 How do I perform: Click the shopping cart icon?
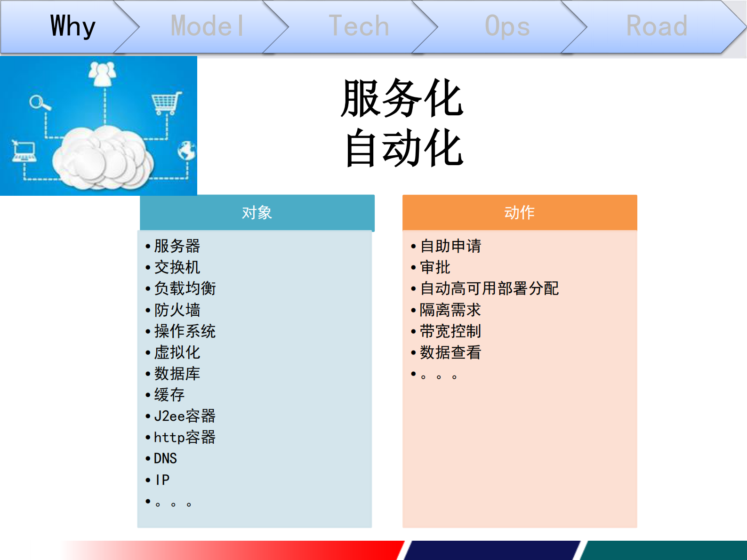tap(166, 103)
